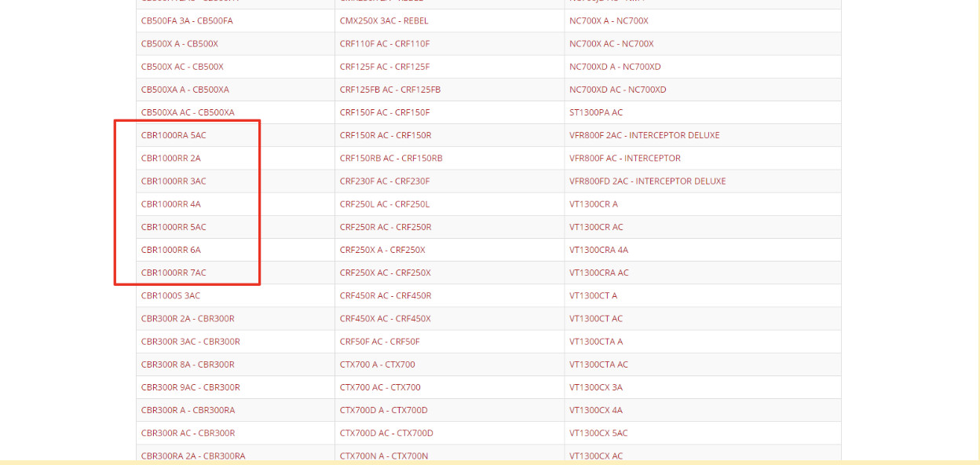The width and height of the screenshot is (980, 465).
Task: Open the CBR1000RA 5AC model link
Action: [174, 135]
